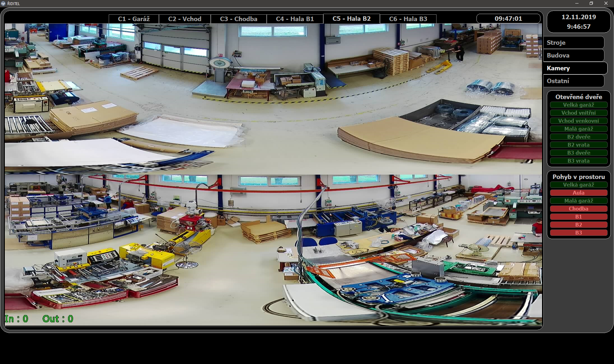Open the C2 - Vchod camera tab
This screenshot has height=364, width=614.
[185, 19]
